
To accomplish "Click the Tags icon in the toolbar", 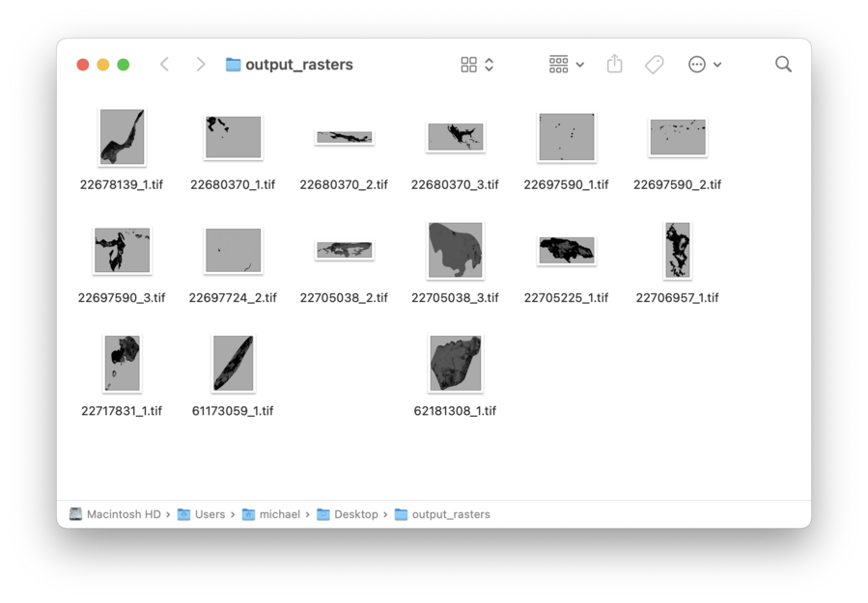I will point(654,64).
